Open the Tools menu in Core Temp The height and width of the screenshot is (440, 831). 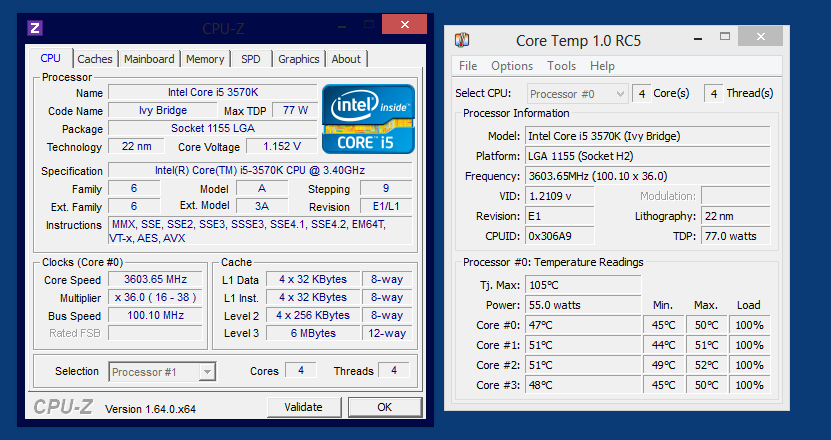[x=561, y=66]
